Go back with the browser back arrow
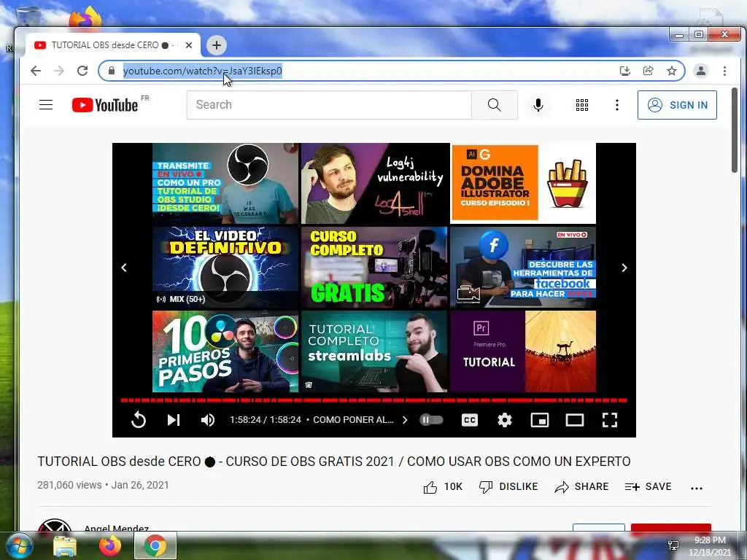747x560 pixels. click(36, 71)
